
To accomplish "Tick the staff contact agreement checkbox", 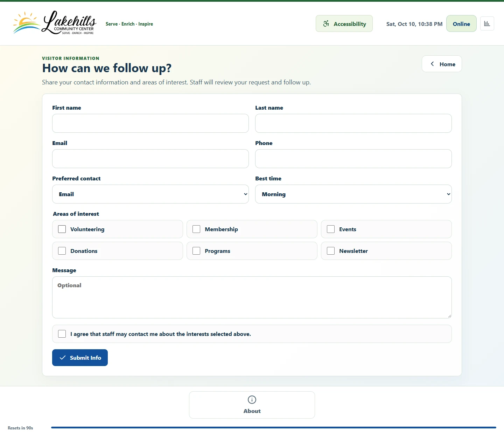I will point(62,334).
